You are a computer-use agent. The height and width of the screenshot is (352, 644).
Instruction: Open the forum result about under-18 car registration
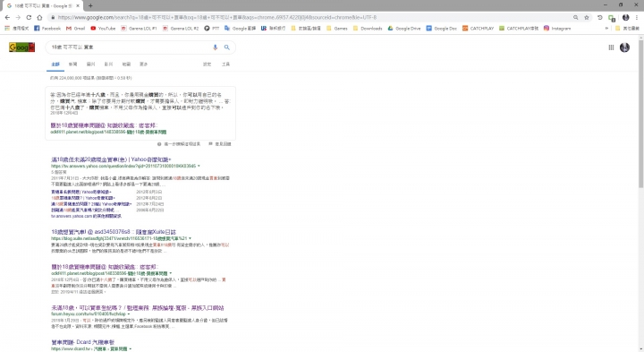(x=138, y=307)
